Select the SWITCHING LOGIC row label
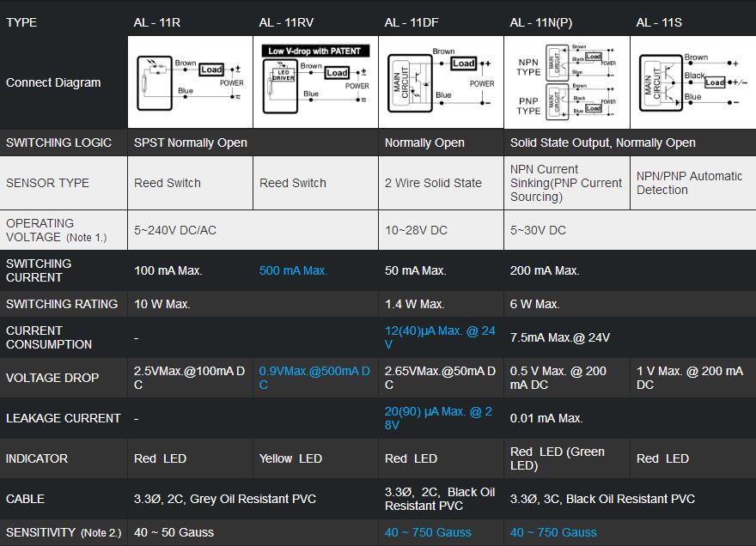 click(x=58, y=143)
